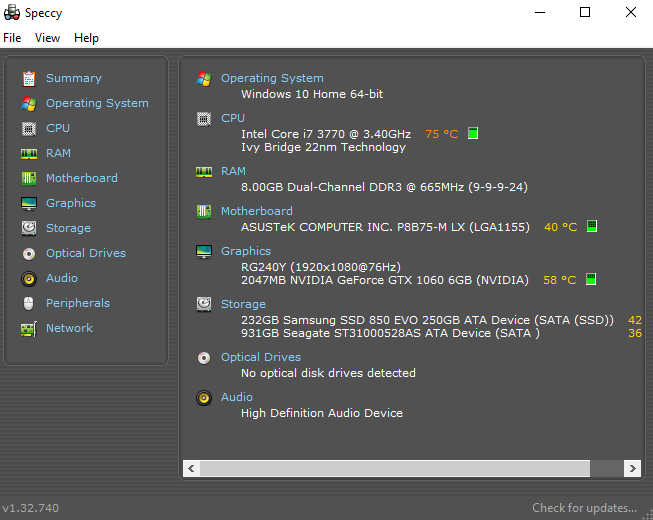
Task: Click 'Intel Core i7 3770 @ 3.40GHz' text
Action: (326, 134)
